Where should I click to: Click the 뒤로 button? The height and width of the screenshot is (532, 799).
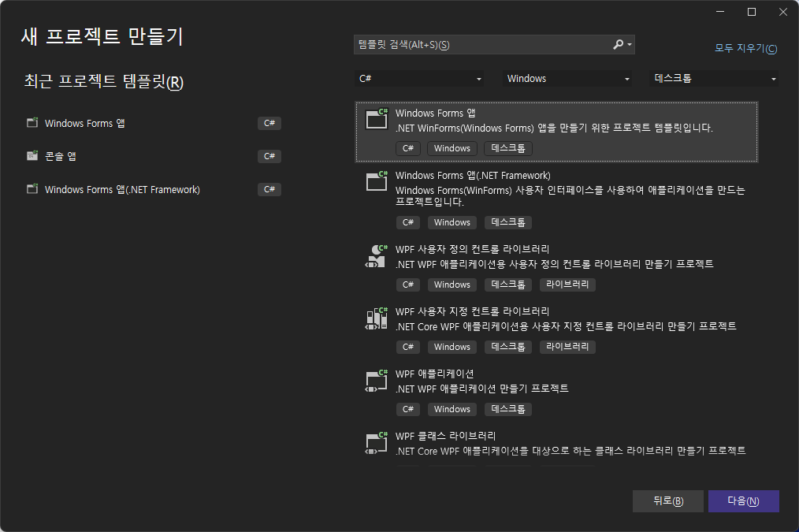point(668,501)
